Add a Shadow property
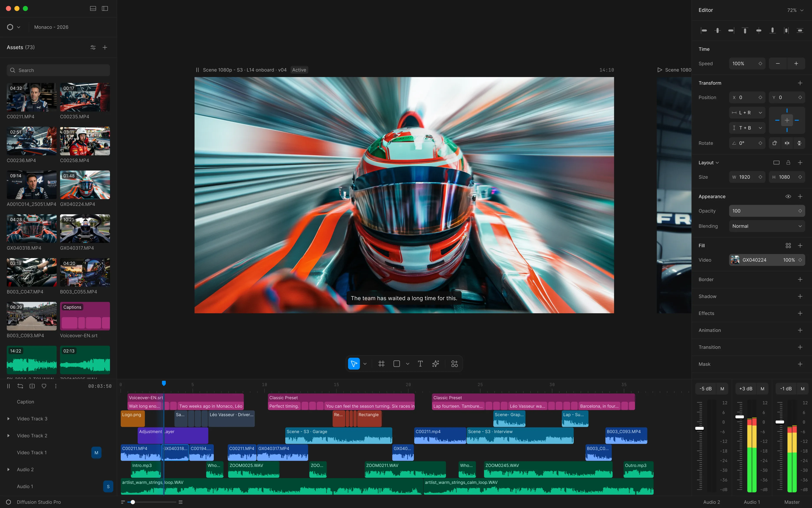Image resolution: width=812 pixels, height=508 pixels. 800,296
